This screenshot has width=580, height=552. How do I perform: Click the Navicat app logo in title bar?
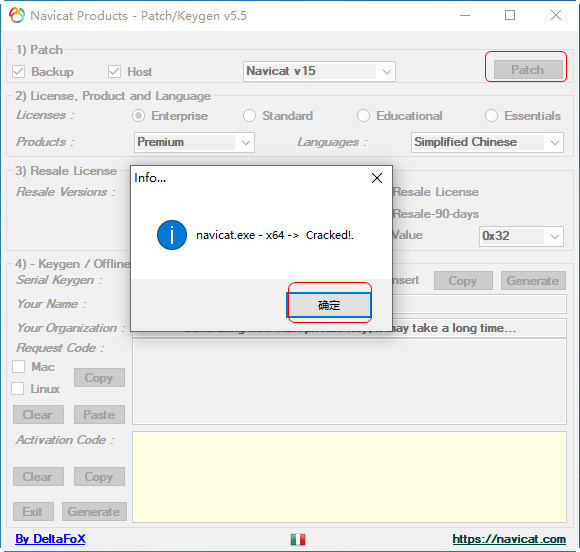pyautogui.click(x=17, y=16)
